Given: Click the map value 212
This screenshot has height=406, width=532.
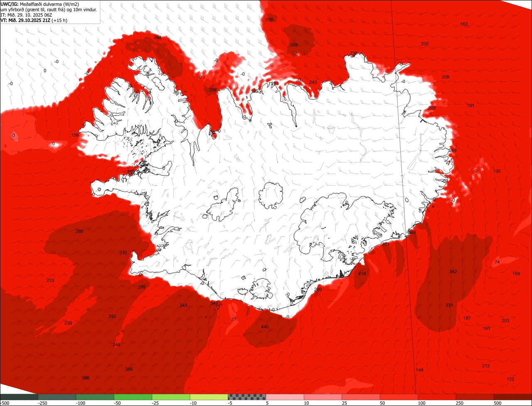Looking at the screenshot, I should (486, 366).
